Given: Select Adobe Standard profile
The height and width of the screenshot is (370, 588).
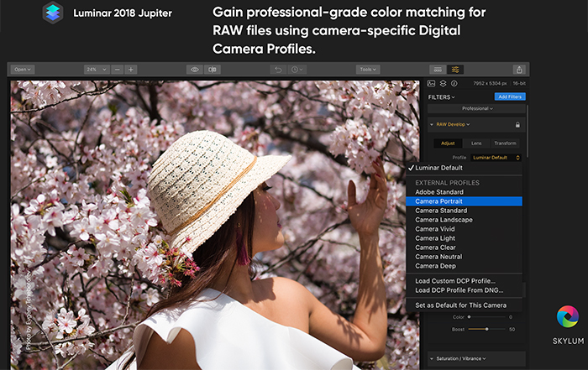Looking at the screenshot, I should [x=465, y=192].
